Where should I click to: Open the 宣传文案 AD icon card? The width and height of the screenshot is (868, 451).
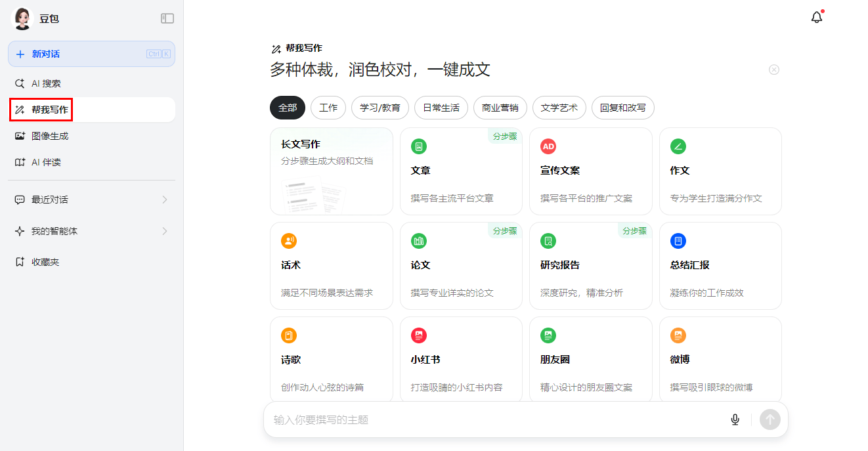(x=548, y=146)
